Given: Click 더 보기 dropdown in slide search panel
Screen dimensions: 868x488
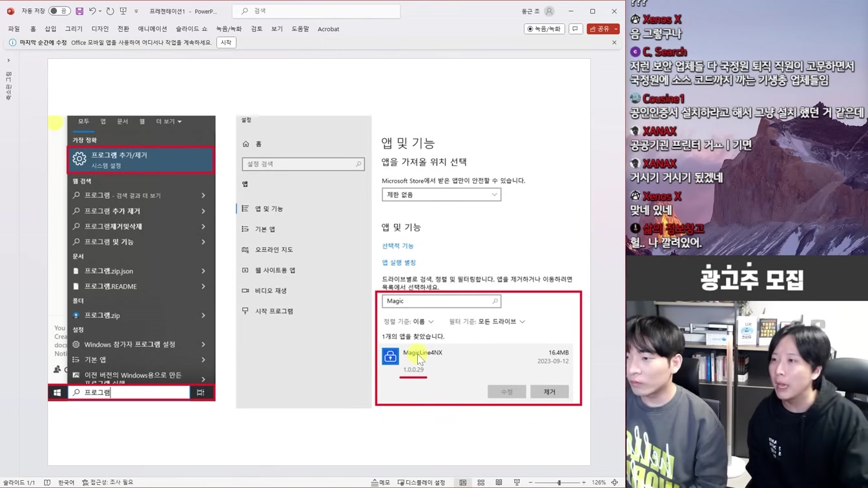Looking at the screenshot, I should 169,121.
